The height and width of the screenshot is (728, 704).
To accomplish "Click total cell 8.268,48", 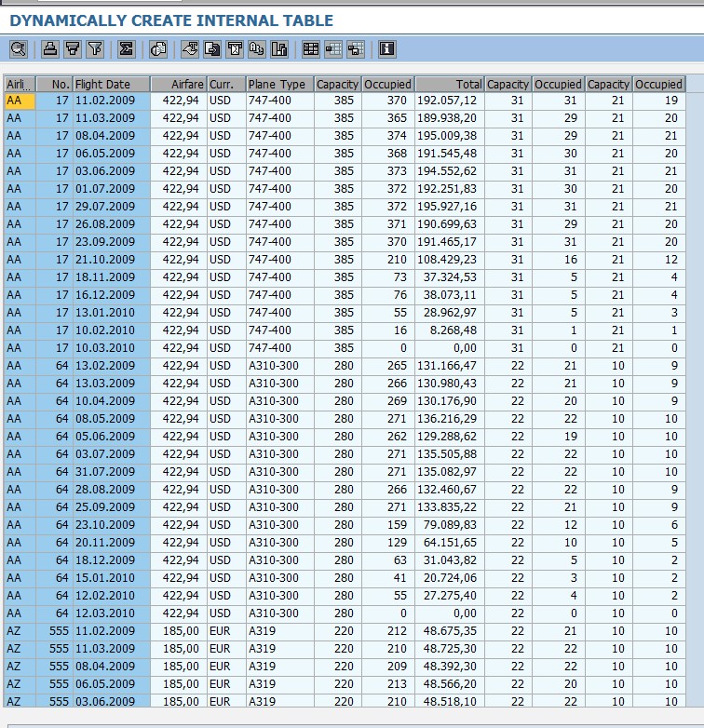I will click(x=450, y=330).
